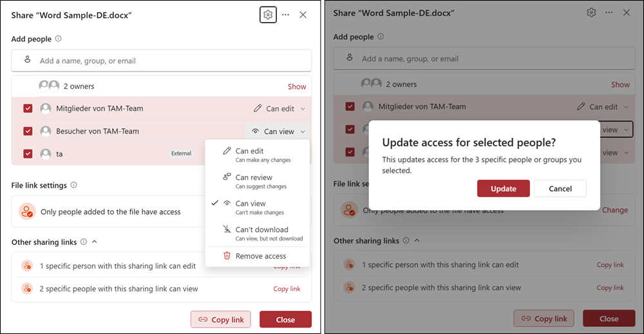Click Other sharing links info icon, left panel

(x=84, y=242)
